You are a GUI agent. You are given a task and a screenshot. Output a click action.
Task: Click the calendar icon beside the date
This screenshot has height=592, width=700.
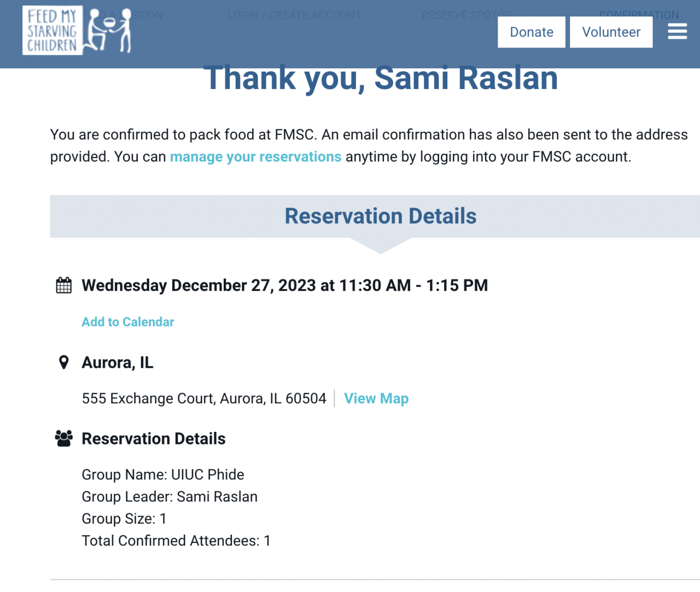pos(64,285)
